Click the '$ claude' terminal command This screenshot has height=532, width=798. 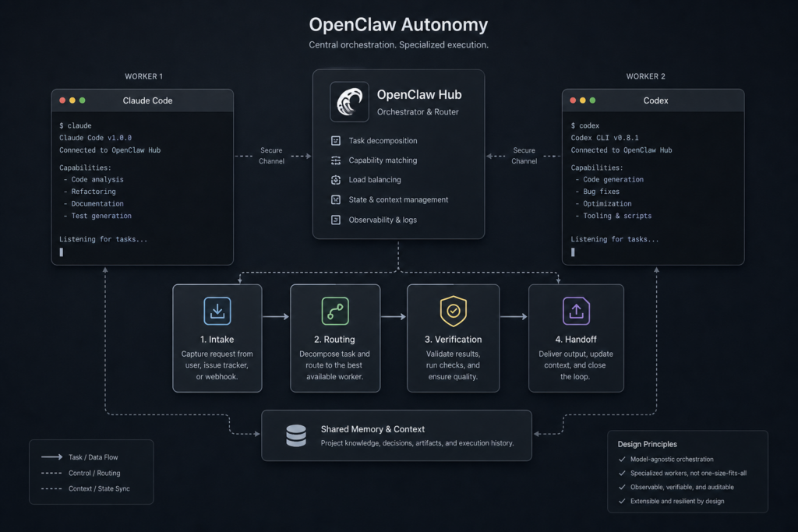pyautogui.click(x=76, y=125)
